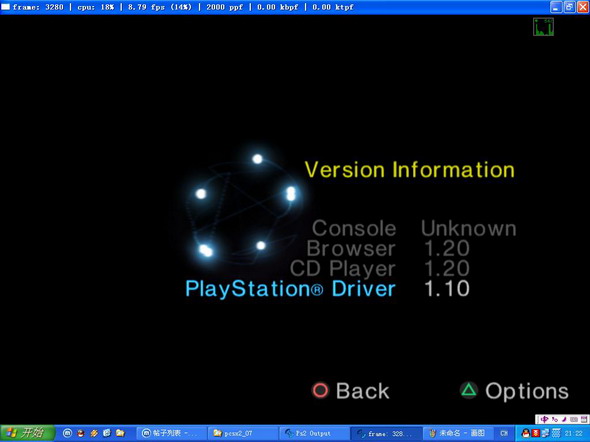590x442 pixels.
Task: Select the red circle Back icon
Action: click(x=320, y=390)
